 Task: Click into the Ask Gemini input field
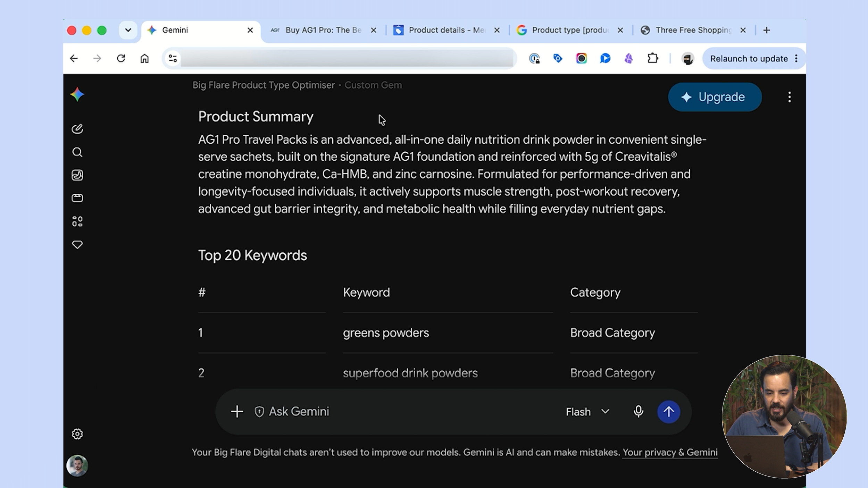pos(410,412)
